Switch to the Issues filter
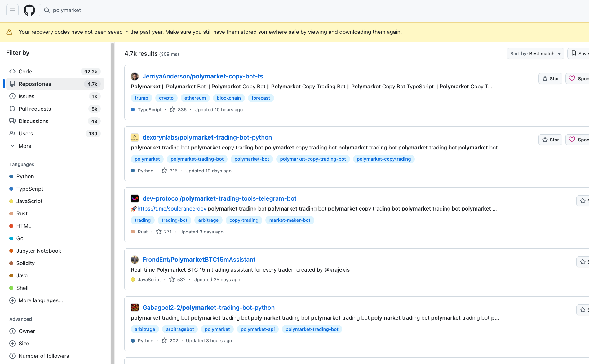The height and width of the screenshot is (364, 589). 26,96
